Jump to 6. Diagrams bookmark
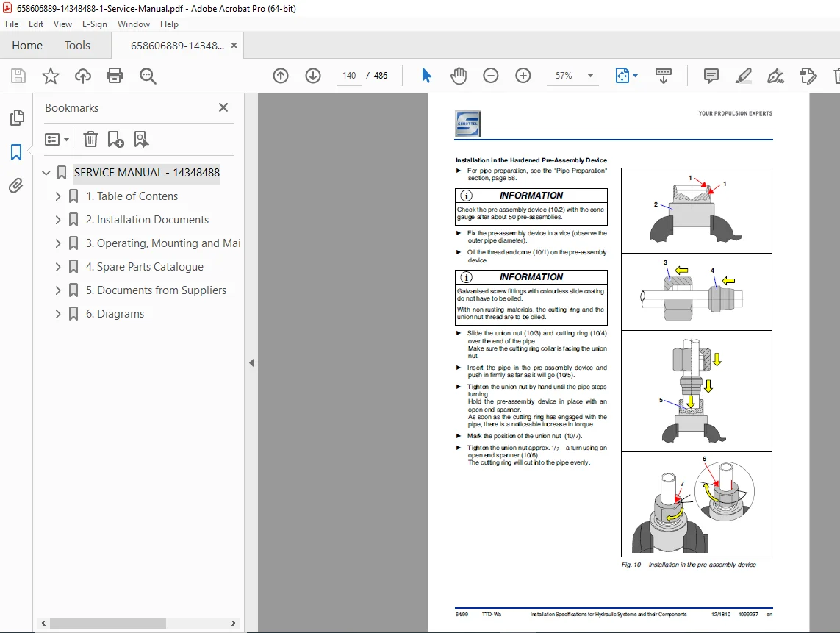Image resolution: width=840 pixels, height=633 pixels. click(x=115, y=314)
